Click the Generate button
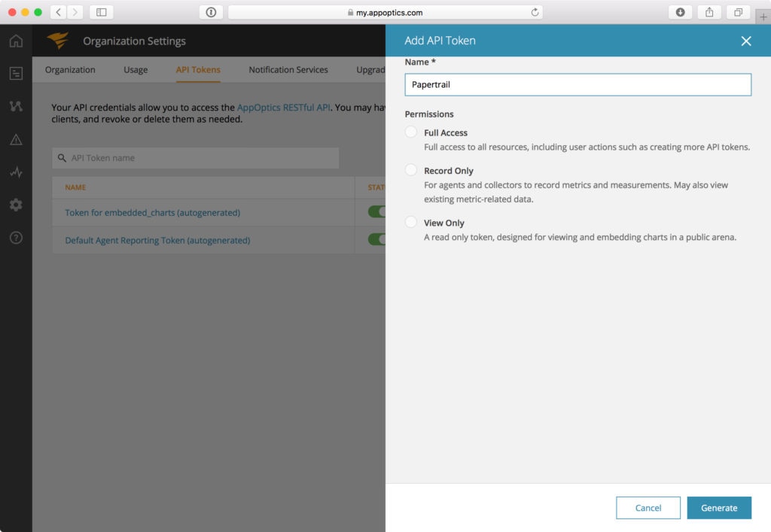The height and width of the screenshot is (532, 771). [719, 508]
